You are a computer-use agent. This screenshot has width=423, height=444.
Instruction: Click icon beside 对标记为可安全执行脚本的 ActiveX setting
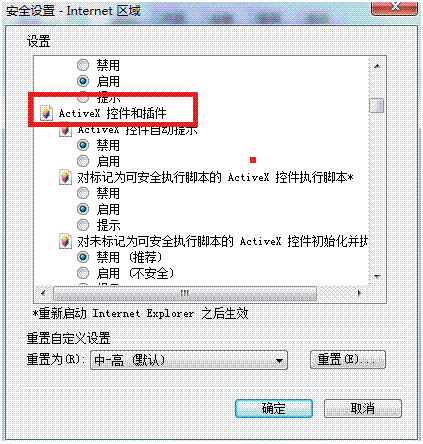click(66, 177)
